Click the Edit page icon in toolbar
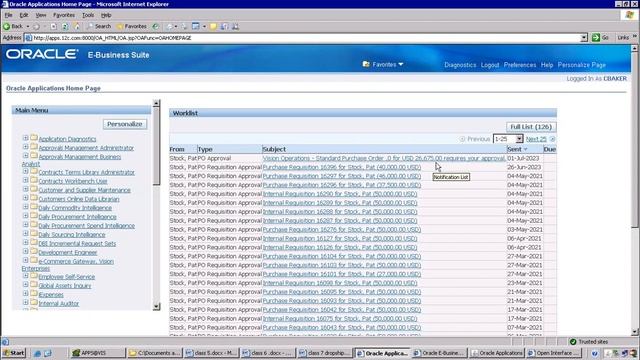 click(196, 26)
